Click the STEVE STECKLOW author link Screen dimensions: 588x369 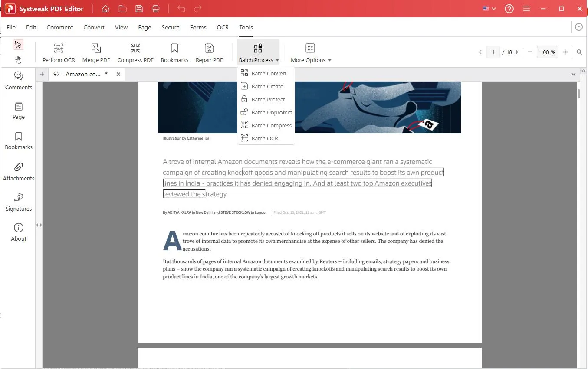click(235, 212)
